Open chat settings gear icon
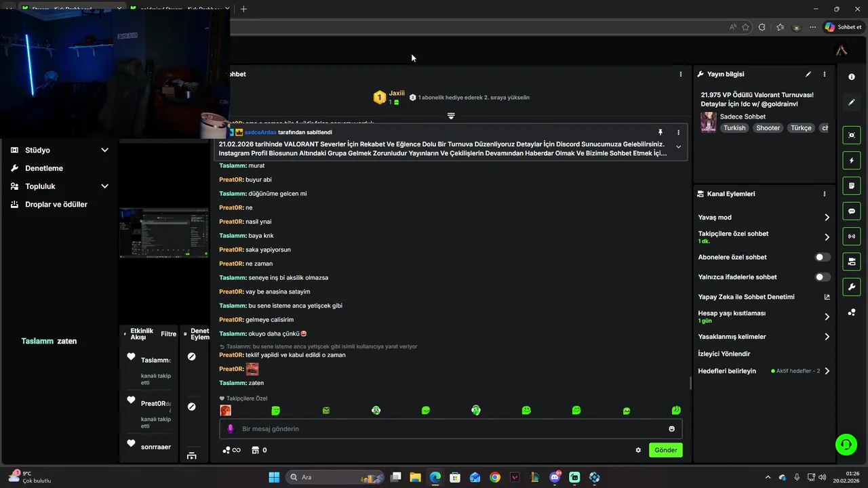Viewport: 868px width, 488px height. tap(638, 450)
